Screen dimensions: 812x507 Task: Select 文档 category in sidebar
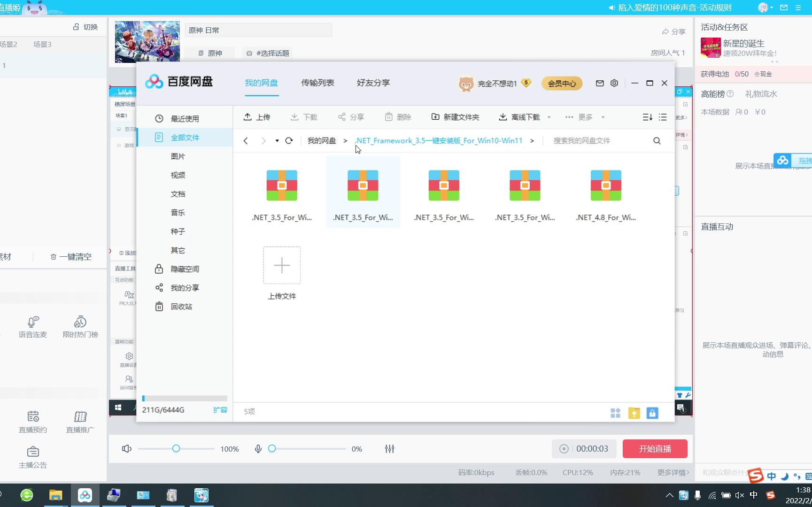click(x=178, y=194)
